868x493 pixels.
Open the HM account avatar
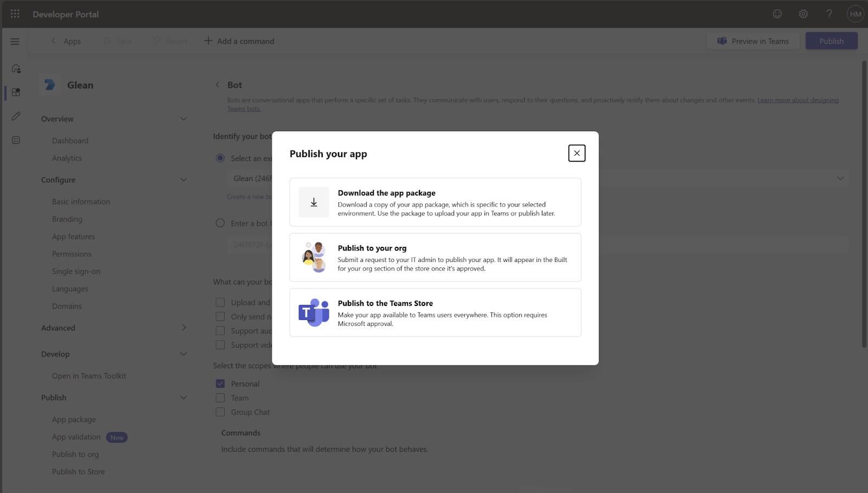[856, 14]
